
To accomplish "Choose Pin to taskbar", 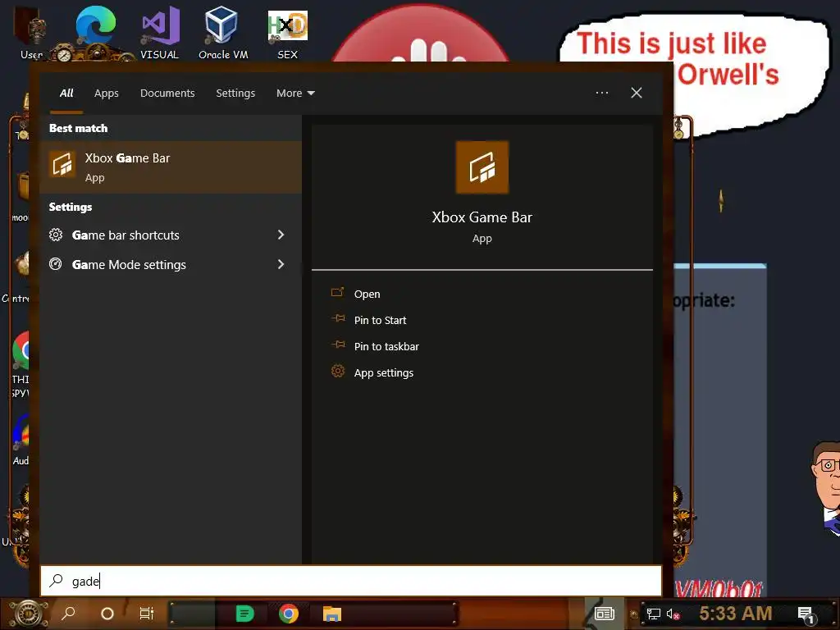I will tap(387, 346).
